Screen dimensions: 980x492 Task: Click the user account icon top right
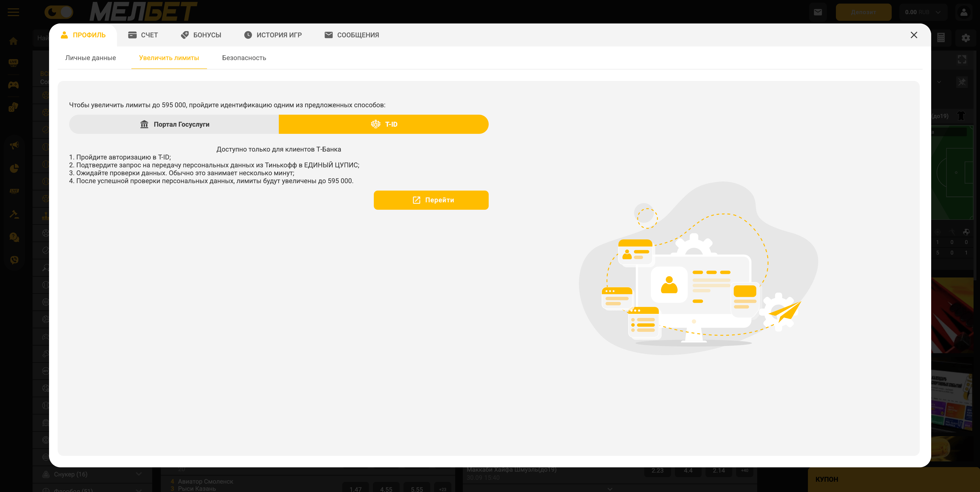click(x=964, y=12)
